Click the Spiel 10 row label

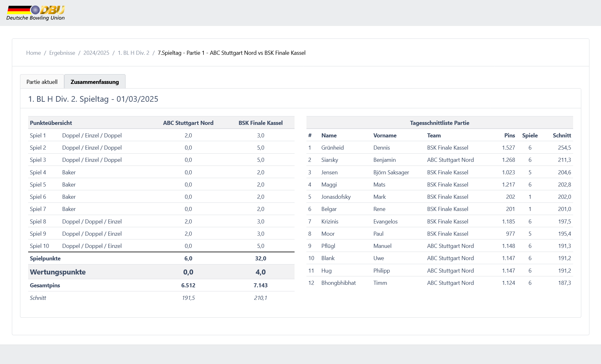39,246
